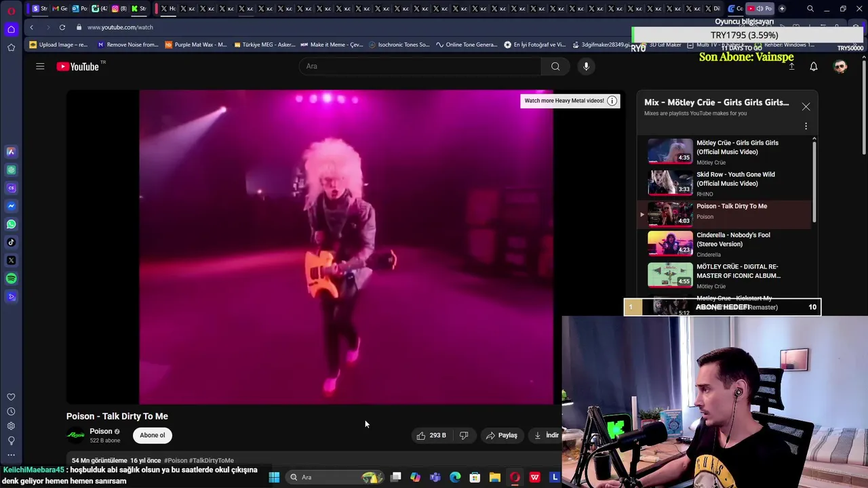Open Spotify in the Opera sidebar
This screenshot has width=868, height=488.
[x=11, y=279]
